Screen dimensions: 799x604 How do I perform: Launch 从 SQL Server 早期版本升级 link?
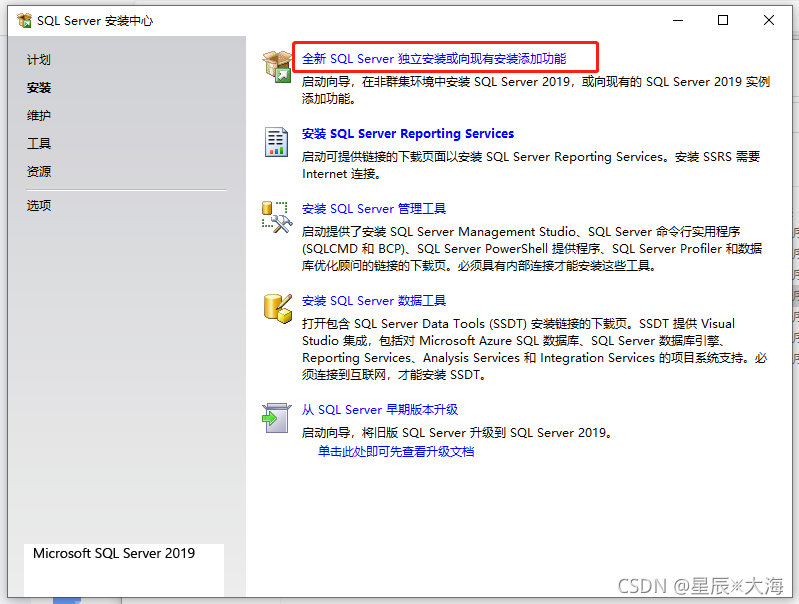pos(380,410)
